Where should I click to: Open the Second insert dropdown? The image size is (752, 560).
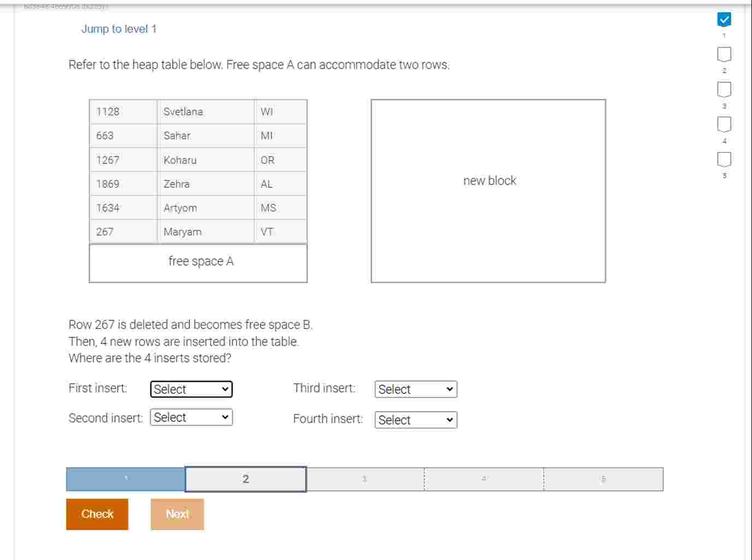tap(191, 418)
